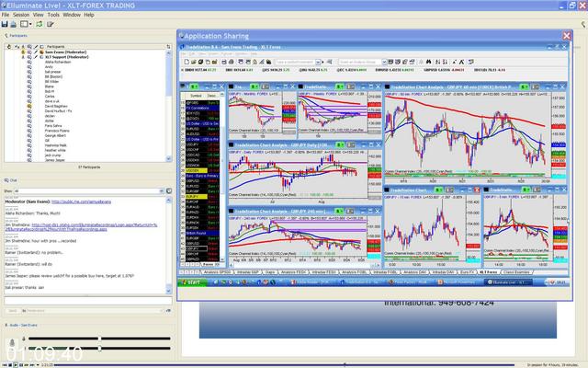Open the Help menu
Screen dimensions: 588x368
coord(89,15)
